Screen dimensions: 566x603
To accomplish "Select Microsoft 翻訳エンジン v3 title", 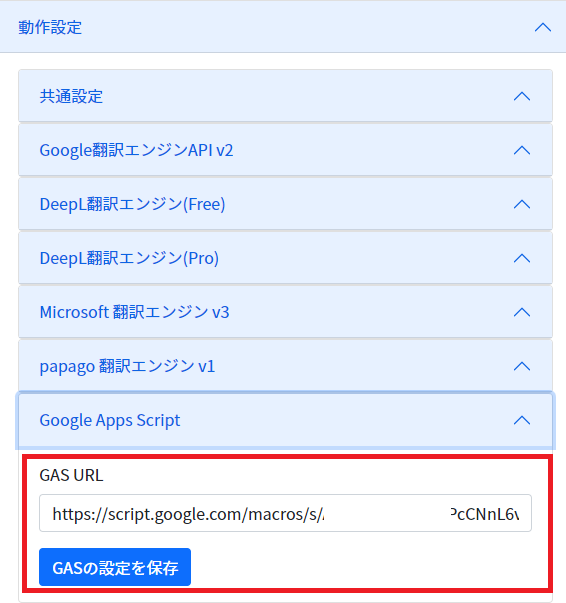I will click(135, 312).
